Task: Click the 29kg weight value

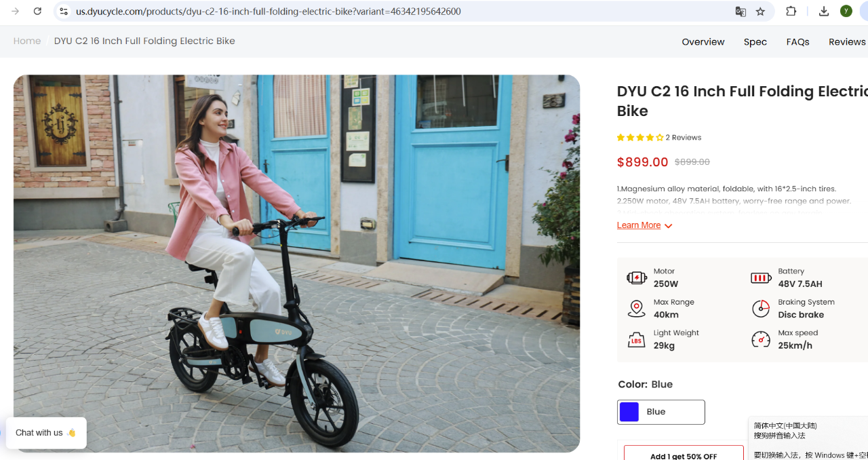Action: point(664,345)
